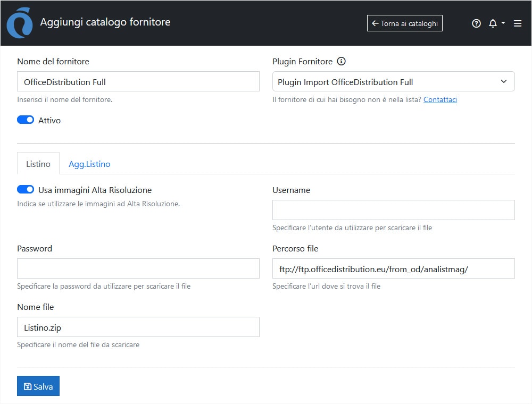Select the Listino tab
Image resolution: width=532 pixels, height=404 pixels.
[x=38, y=164]
